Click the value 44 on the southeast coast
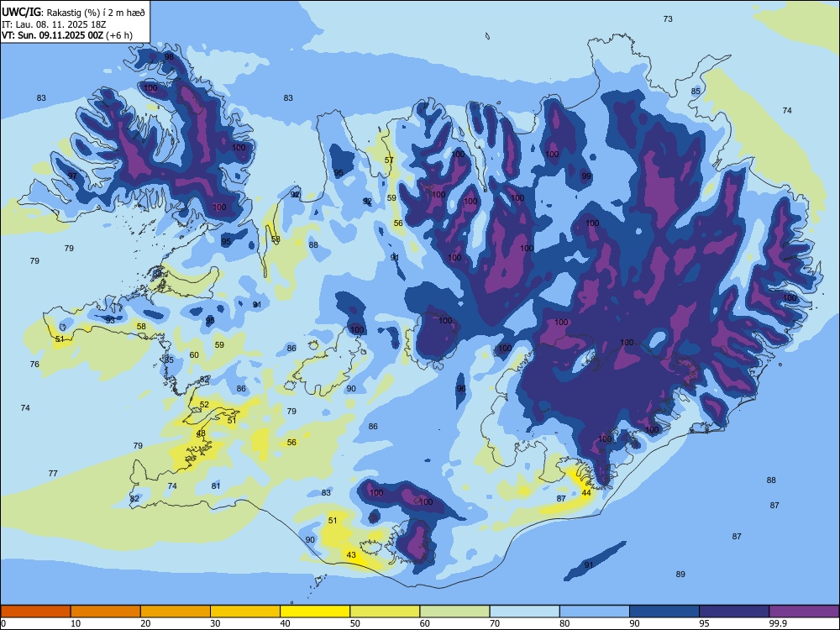Image resolution: width=840 pixels, height=630 pixels. point(586,493)
